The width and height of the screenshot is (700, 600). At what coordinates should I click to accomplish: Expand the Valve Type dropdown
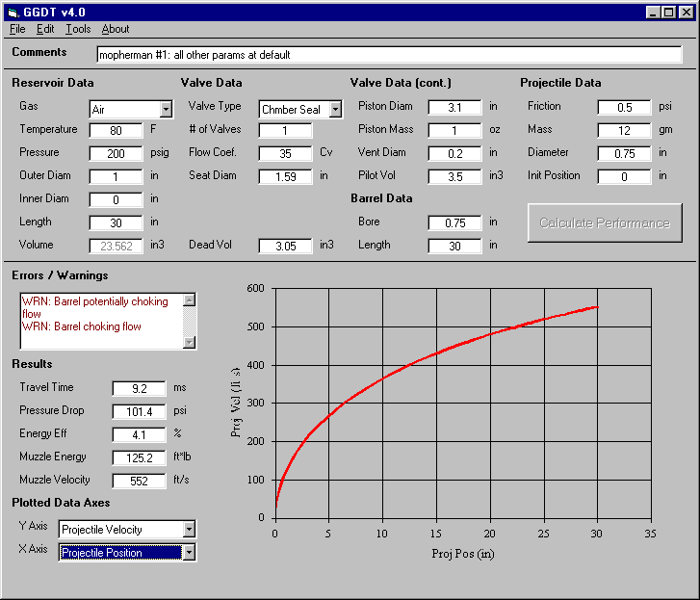335,110
